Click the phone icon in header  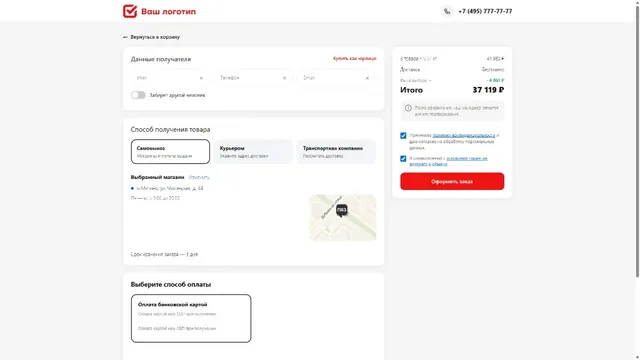click(447, 11)
